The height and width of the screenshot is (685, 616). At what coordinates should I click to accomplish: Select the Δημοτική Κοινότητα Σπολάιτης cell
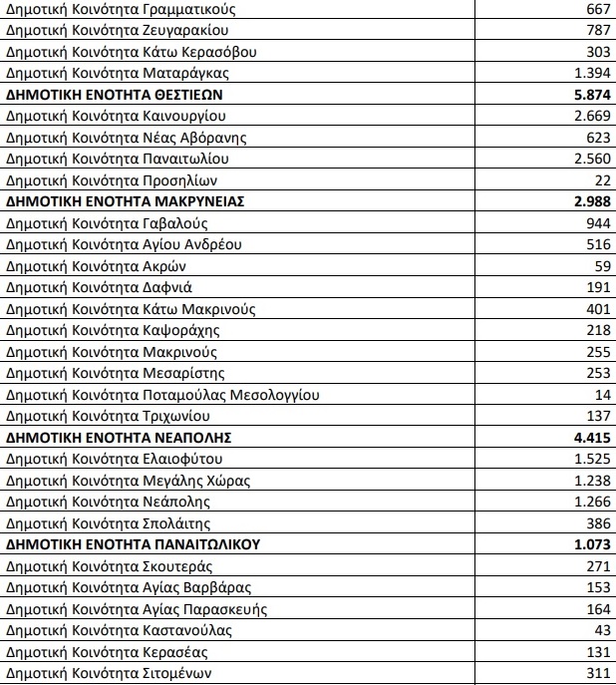click(109, 523)
